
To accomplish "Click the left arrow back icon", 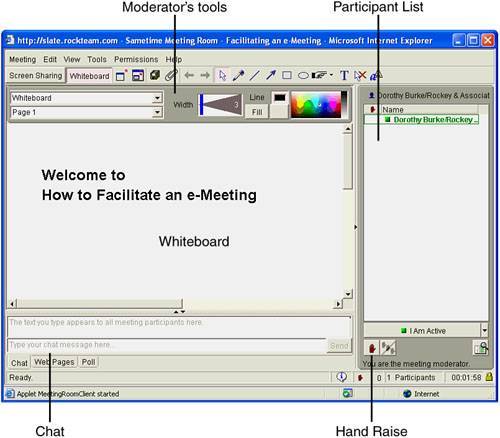I will click(189, 75).
